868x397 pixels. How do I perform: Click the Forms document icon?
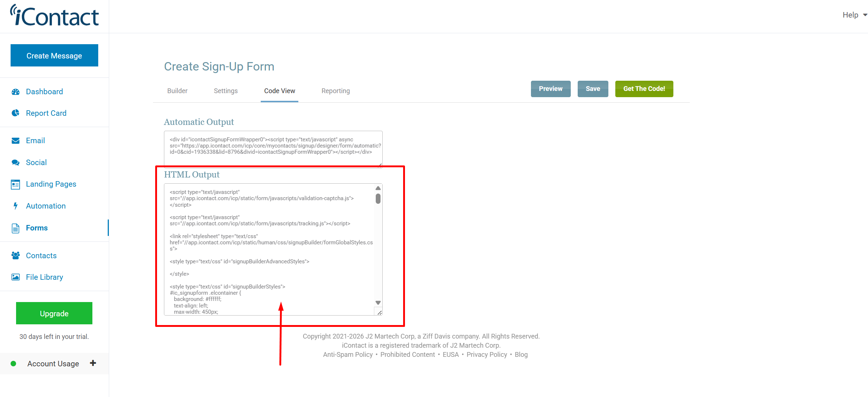coord(15,228)
